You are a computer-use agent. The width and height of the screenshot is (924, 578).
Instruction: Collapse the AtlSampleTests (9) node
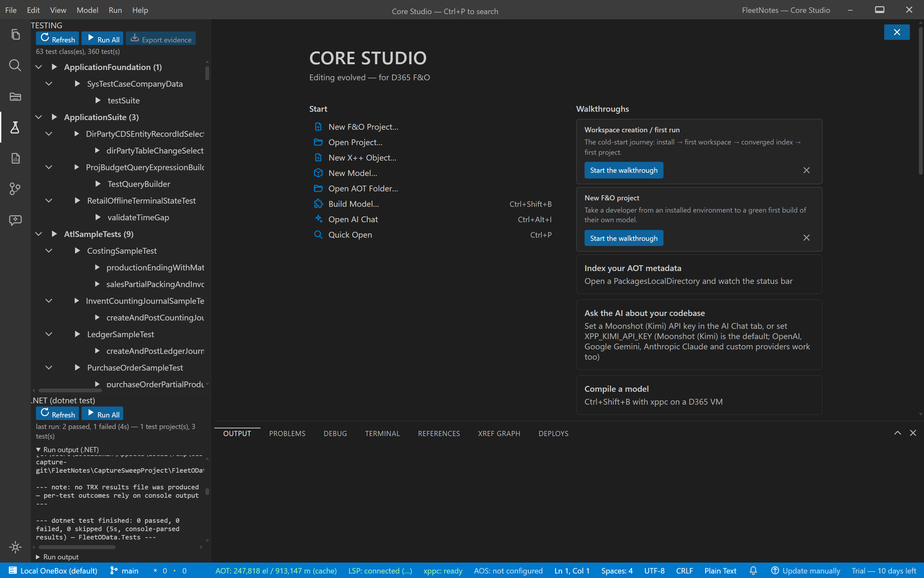[x=38, y=233]
